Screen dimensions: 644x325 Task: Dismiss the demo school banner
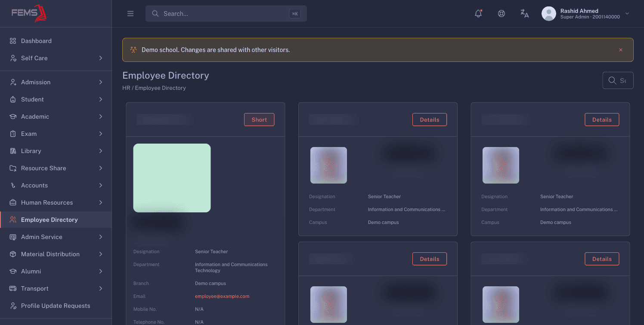[x=621, y=50]
